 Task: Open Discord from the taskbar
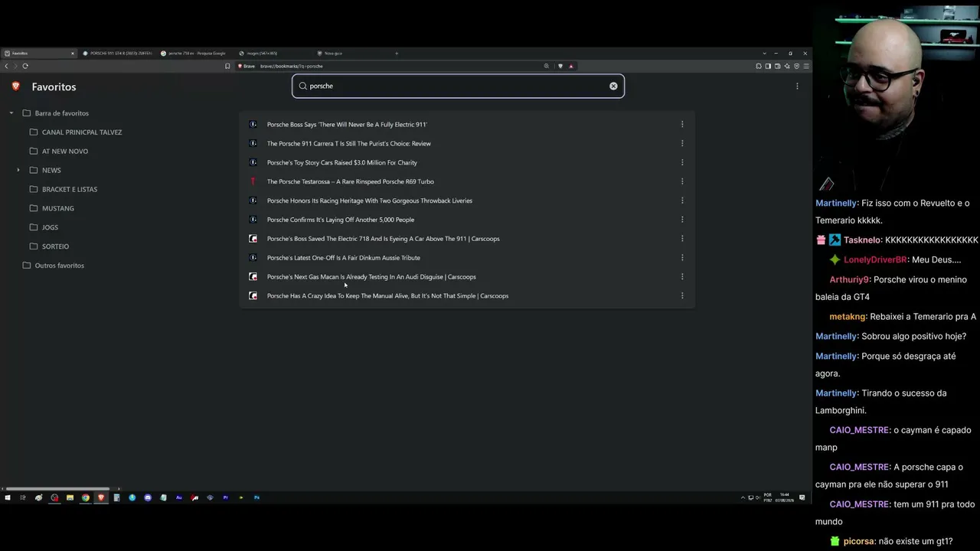pos(148,497)
